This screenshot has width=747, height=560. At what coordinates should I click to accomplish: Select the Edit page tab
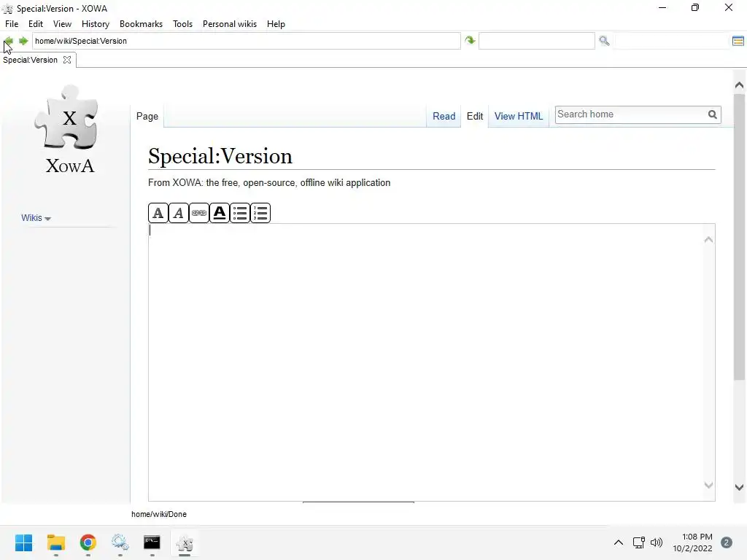[x=475, y=116]
